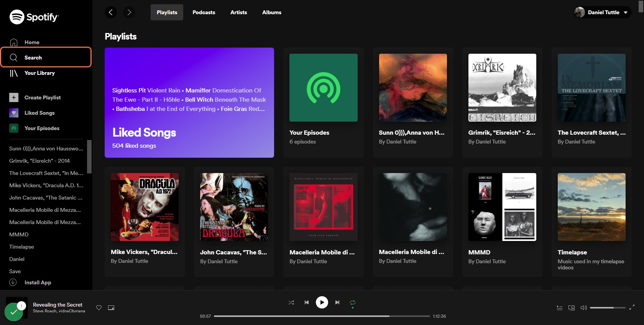The image size is (644, 325).
Task: Adjust the volume slider
Action: pyautogui.click(x=608, y=308)
